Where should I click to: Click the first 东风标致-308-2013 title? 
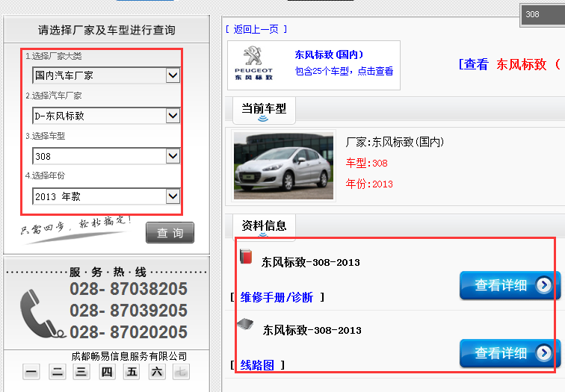pyautogui.click(x=311, y=262)
